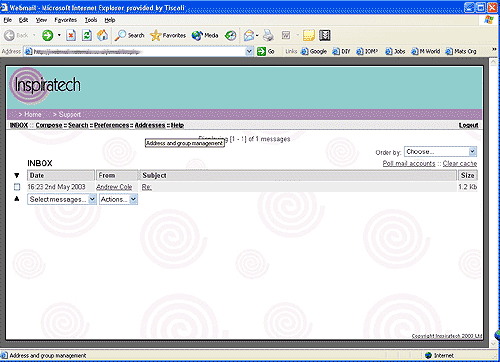Click the page scrollbar up arrow
The height and width of the screenshot is (362, 500).
point(493,62)
